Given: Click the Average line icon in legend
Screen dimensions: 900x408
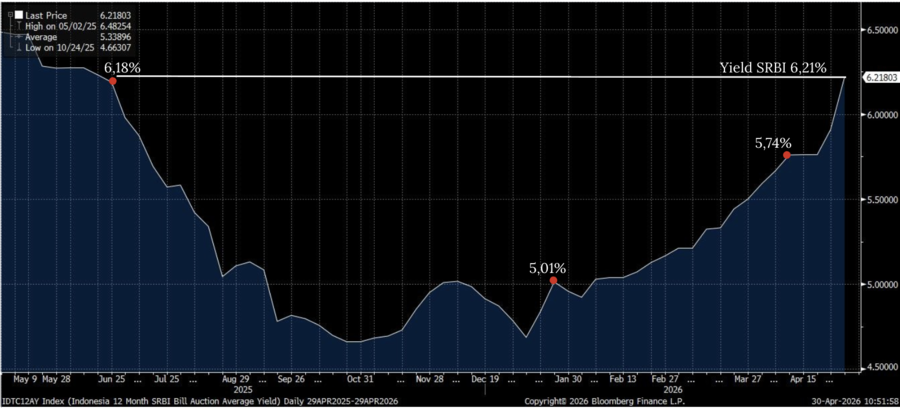Looking at the screenshot, I should [x=17, y=37].
